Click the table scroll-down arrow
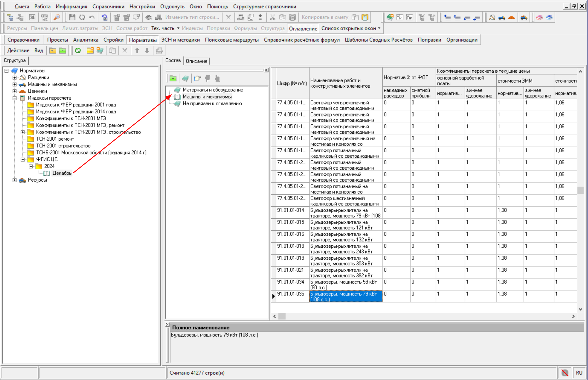Image resolution: width=588 pixels, height=380 pixels. click(580, 309)
